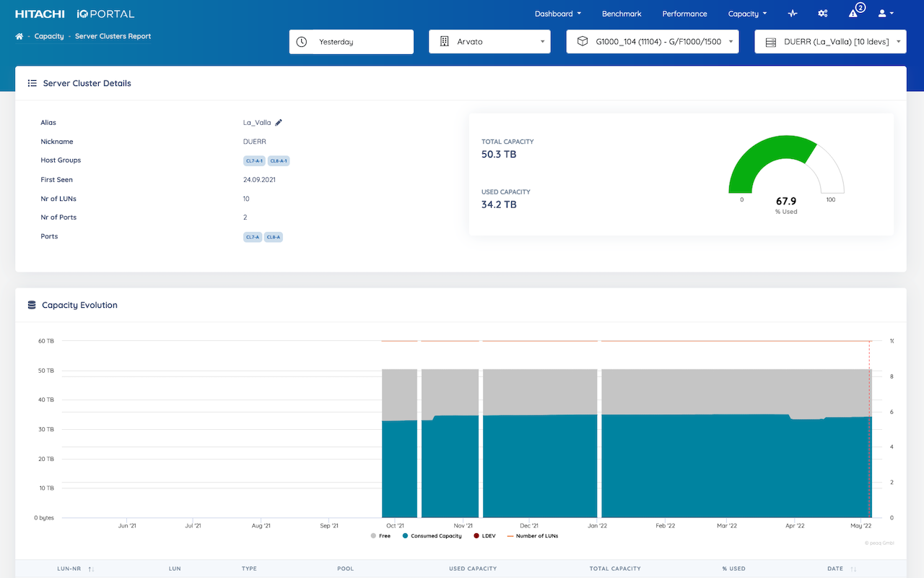This screenshot has height=578, width=924.
Task: Click the Capacity breadcrumb link
Action: pyautogui.click(x=49, y=36)
